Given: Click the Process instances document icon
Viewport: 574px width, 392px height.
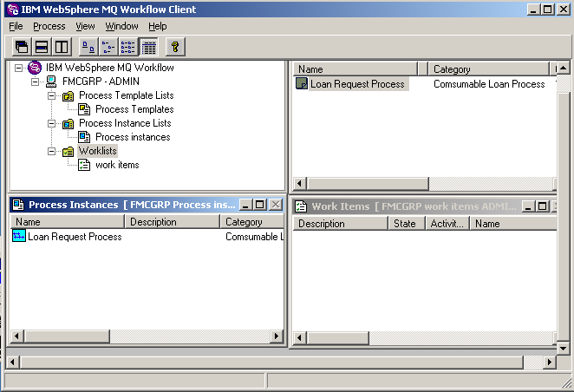Looking at the screenshot, I should pyautogui.click(x=84, y=137).
